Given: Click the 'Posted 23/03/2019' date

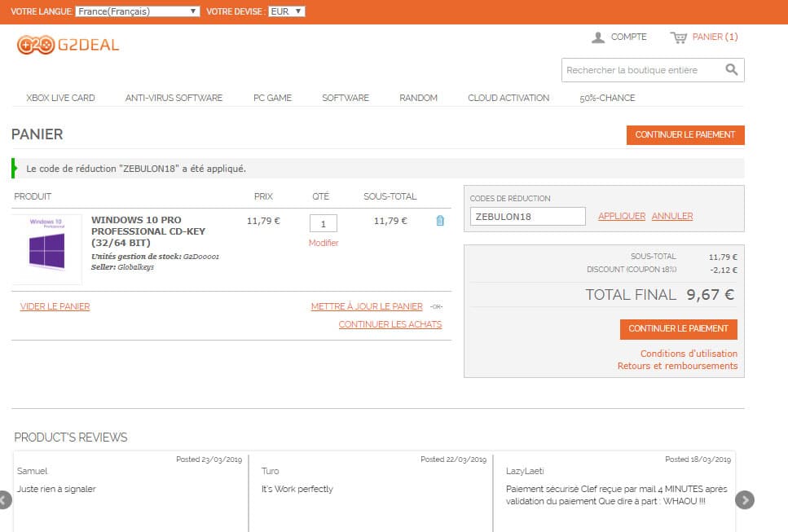Looking at the screenshot, I should click(x=209, y=459).
